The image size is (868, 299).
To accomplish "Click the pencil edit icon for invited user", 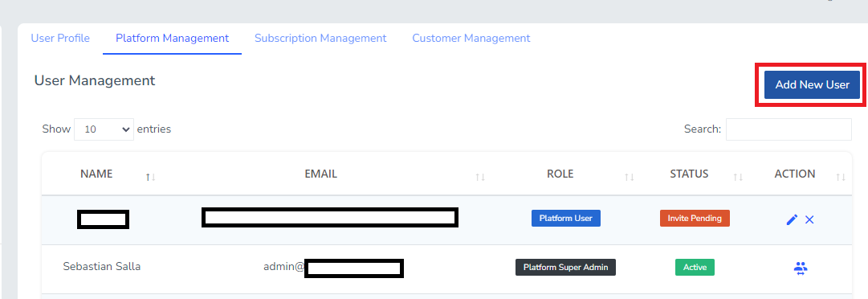I will 792,219.
